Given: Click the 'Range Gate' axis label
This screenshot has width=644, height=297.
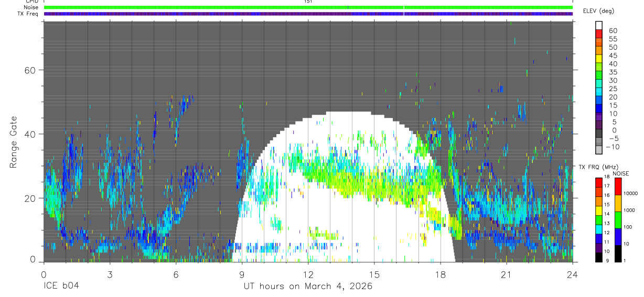Looking at the screenshot, I should coord(14,142).
